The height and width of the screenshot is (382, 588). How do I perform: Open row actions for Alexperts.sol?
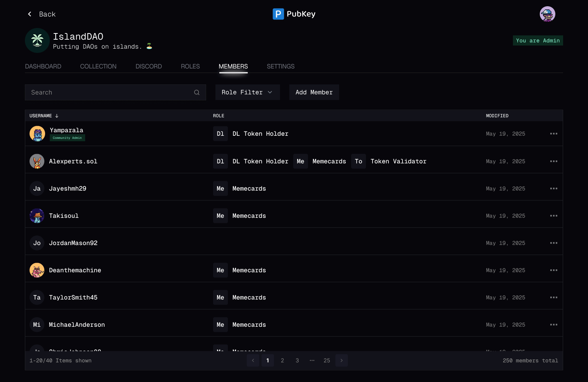tap(554, 161)
